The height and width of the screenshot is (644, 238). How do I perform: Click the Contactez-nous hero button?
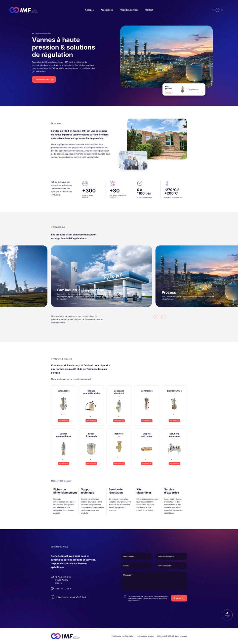(44, 79)
